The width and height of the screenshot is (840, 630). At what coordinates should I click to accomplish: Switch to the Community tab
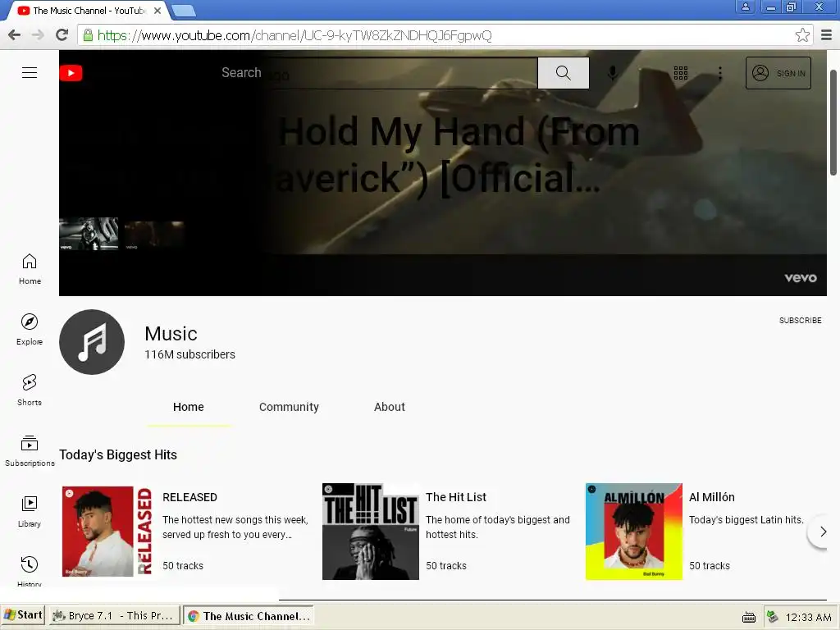tap(289, 407)
